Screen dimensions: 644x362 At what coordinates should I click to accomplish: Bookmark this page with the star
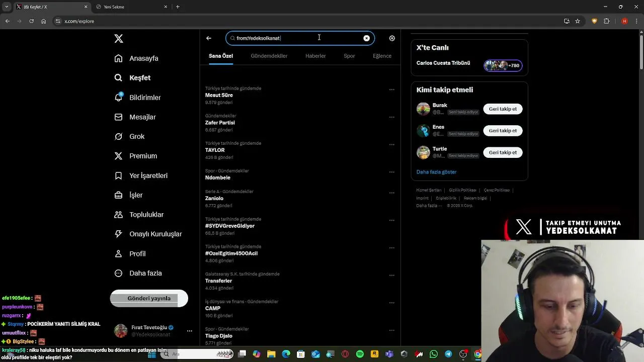[x=578, y=21]
